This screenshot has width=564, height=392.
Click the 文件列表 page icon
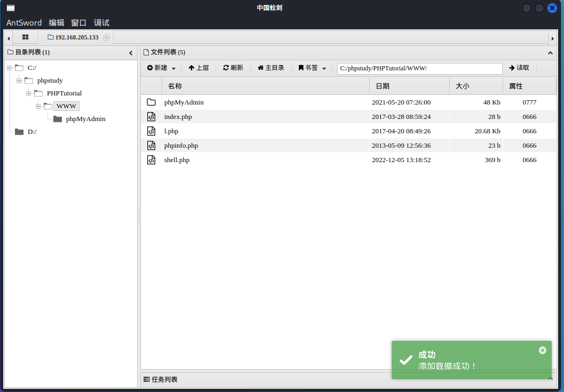tap(146, 52)
